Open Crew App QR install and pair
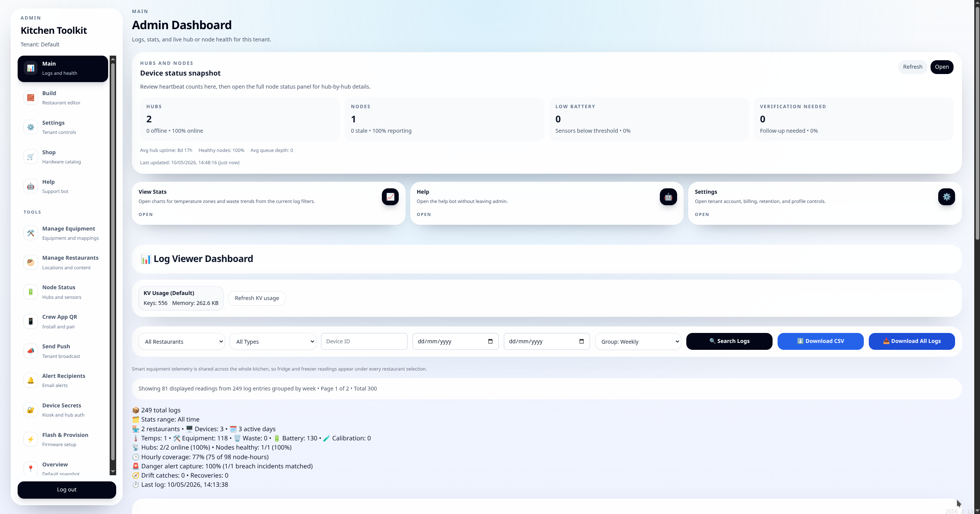 point(63,321)
